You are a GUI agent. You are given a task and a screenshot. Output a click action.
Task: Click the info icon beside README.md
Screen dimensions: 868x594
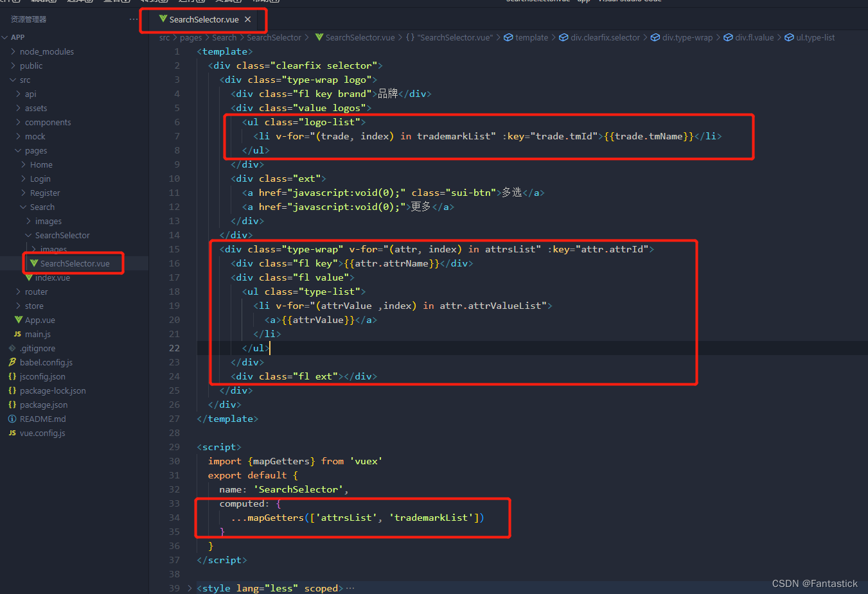pos(12,419)
